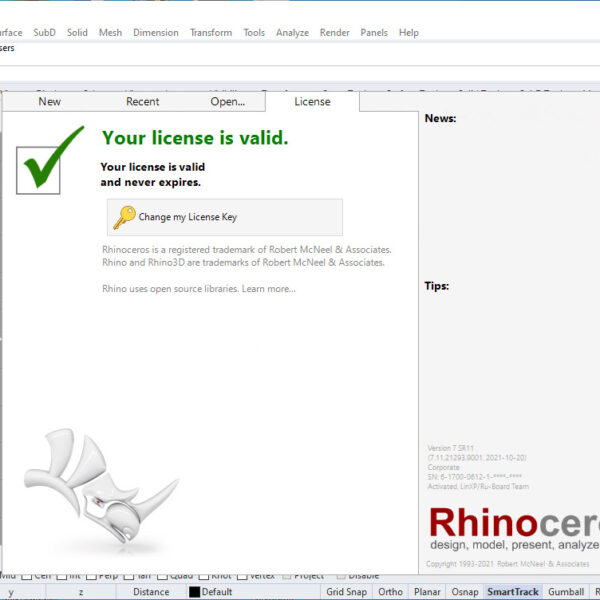Click the Rhino head logo image
Screen dimensions: 600x600
tap(101, 485)
